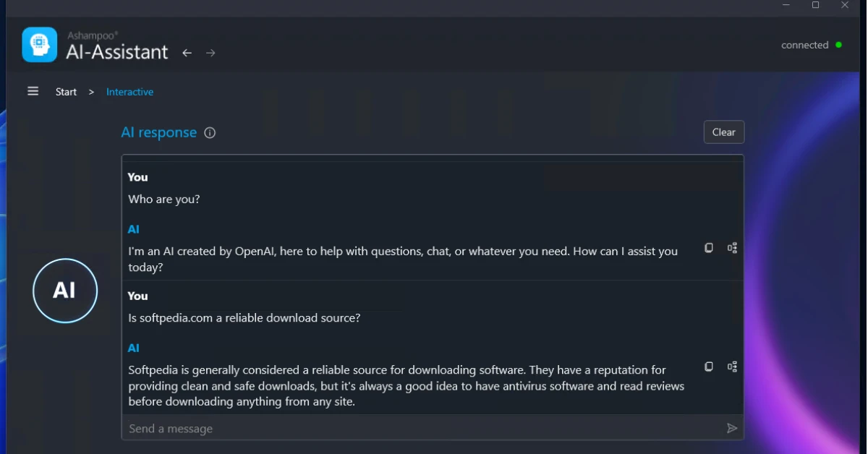
Task: Focus the Send a message field
Action: pos(420,429)
